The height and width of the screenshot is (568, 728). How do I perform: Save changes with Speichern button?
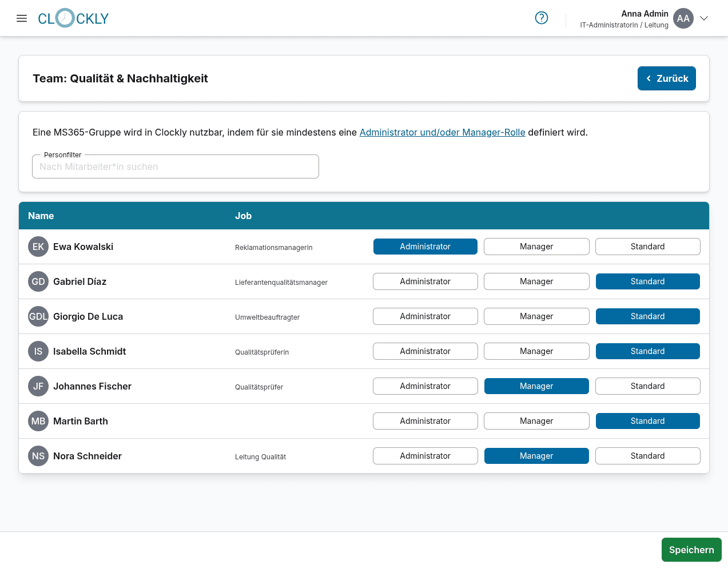point(691,550)
